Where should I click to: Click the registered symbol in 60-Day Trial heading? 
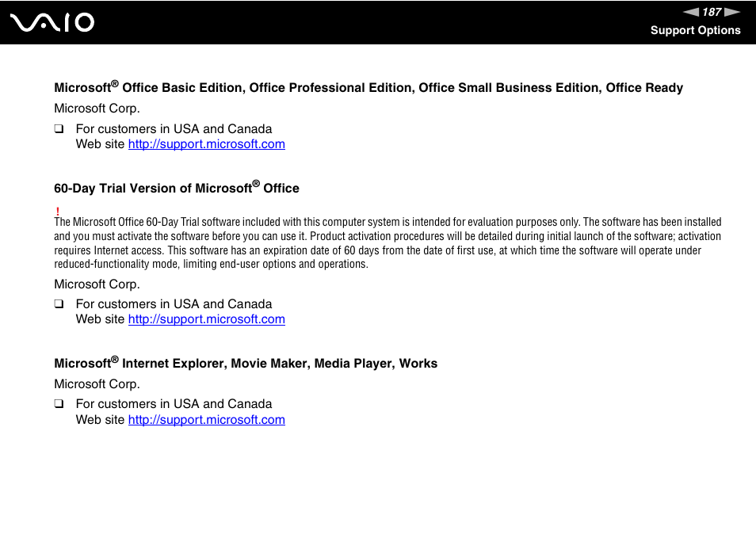coord(256,184)
